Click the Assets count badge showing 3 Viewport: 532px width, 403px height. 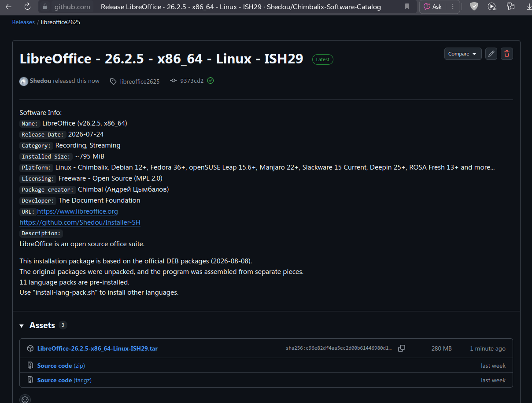[63, 325]
